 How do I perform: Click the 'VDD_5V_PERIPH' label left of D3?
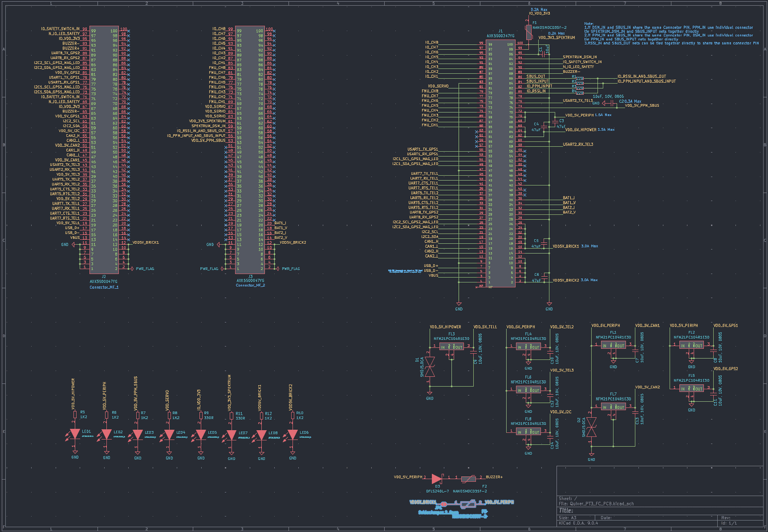[x=408, y=477]
